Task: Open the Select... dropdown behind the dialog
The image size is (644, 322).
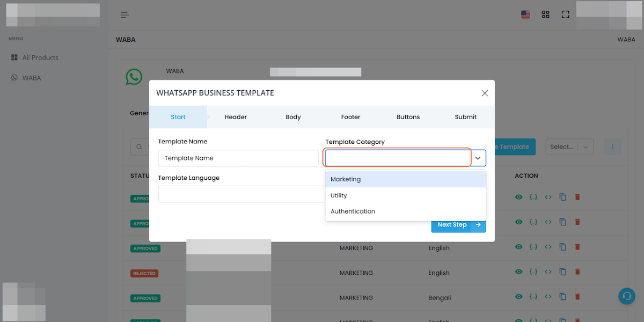Action: [x=569, y=147]
